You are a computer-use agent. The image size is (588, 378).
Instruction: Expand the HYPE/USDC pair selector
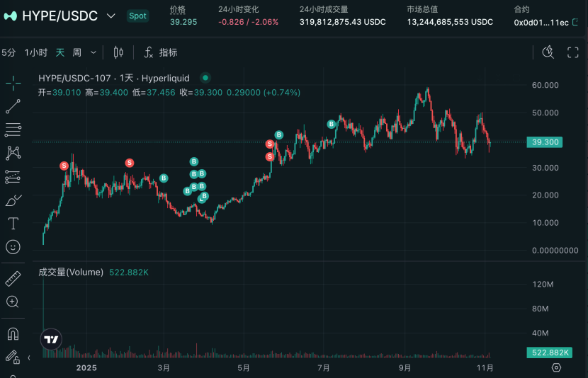(111, 16)
